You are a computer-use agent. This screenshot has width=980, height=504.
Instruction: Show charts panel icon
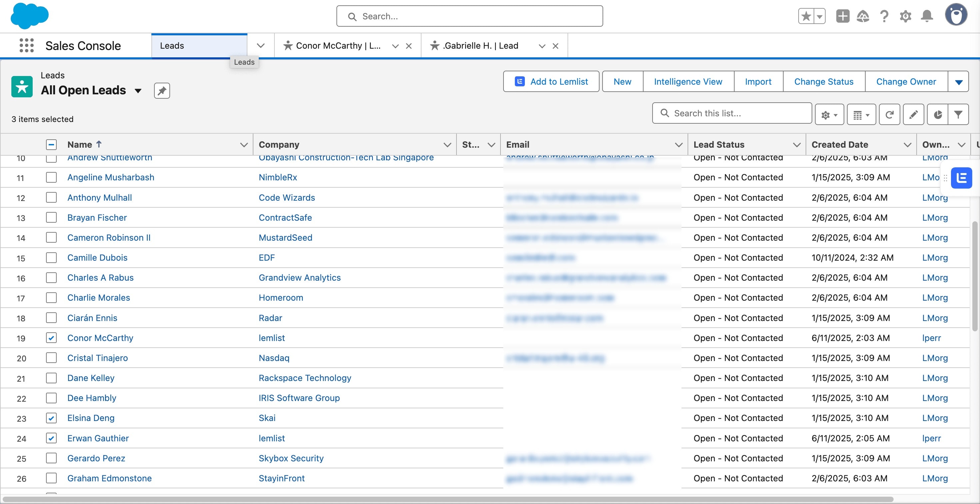[x=937, y=114]
